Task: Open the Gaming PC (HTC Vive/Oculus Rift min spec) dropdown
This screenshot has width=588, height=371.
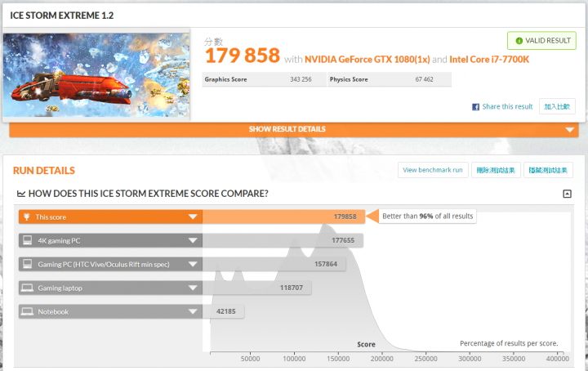Action: pyautogui.click(x=193, y=264)
